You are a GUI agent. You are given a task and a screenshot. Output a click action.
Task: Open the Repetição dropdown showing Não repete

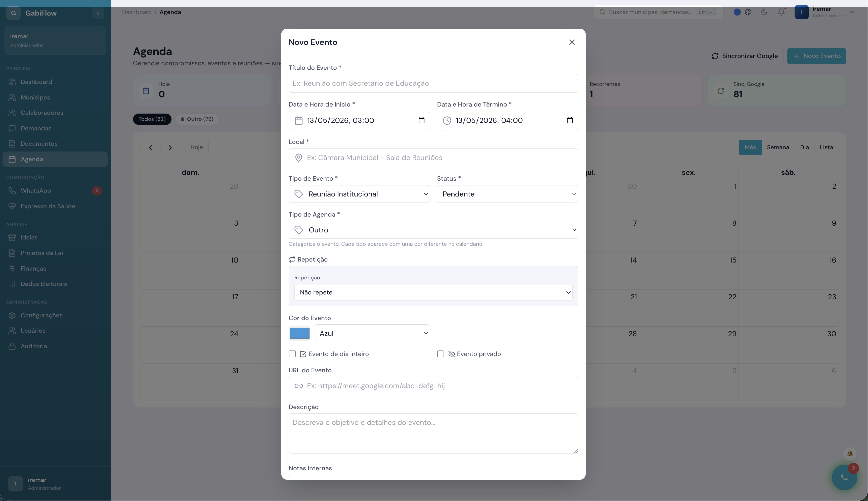click(433, 292)
